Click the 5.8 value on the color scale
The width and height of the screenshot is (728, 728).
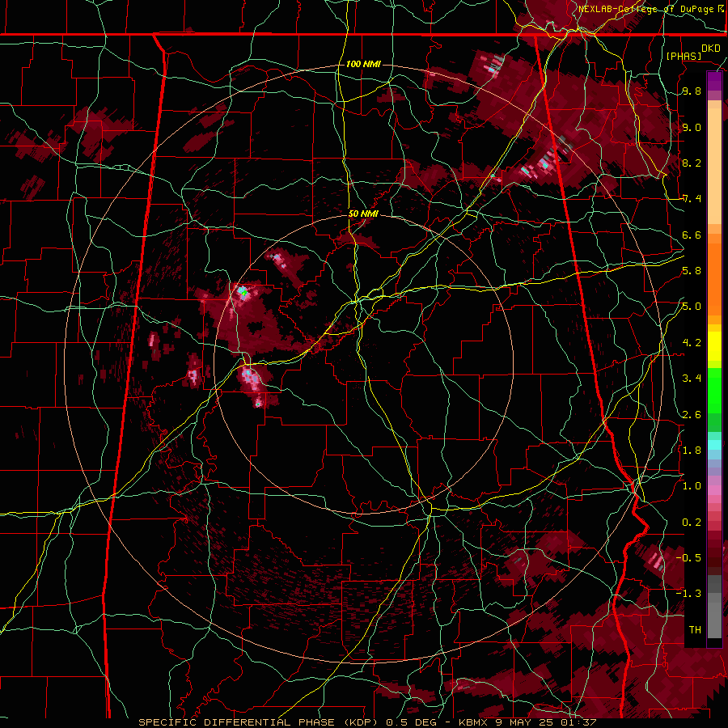click(x=692, y=271)
